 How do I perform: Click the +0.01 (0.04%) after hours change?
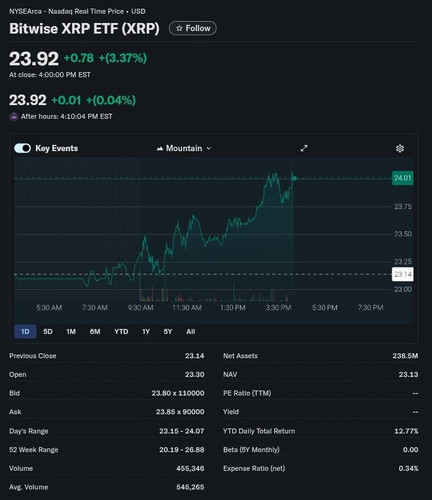[94, 100]
